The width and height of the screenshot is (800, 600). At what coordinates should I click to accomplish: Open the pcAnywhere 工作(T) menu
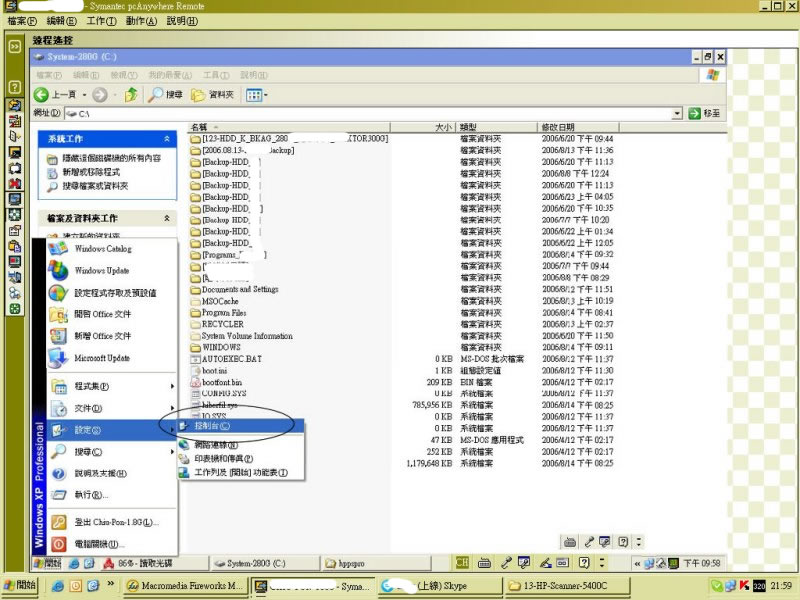coord(102,21)
